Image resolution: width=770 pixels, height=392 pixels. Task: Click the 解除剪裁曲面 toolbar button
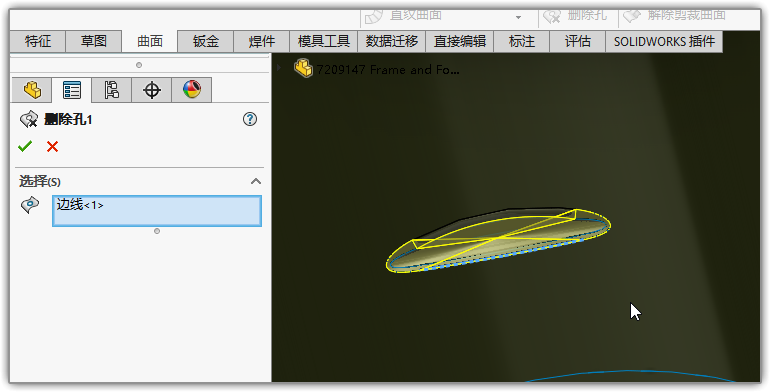pos(674,16)
